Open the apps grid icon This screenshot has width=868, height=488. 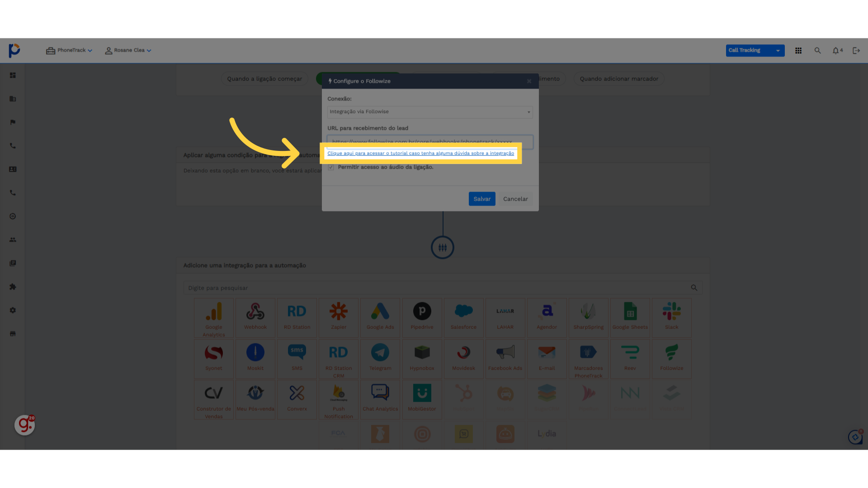click(798, 51)
